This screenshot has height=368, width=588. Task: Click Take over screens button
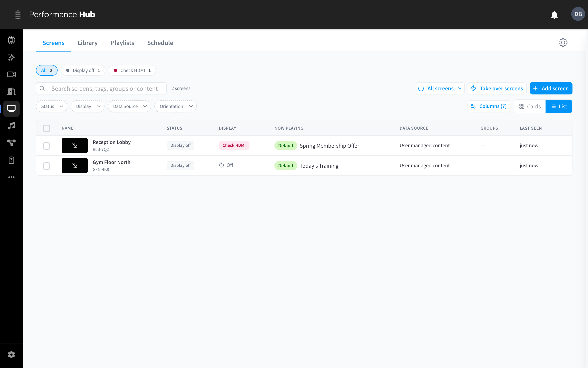pyautogui.click(x=497, y=88)
